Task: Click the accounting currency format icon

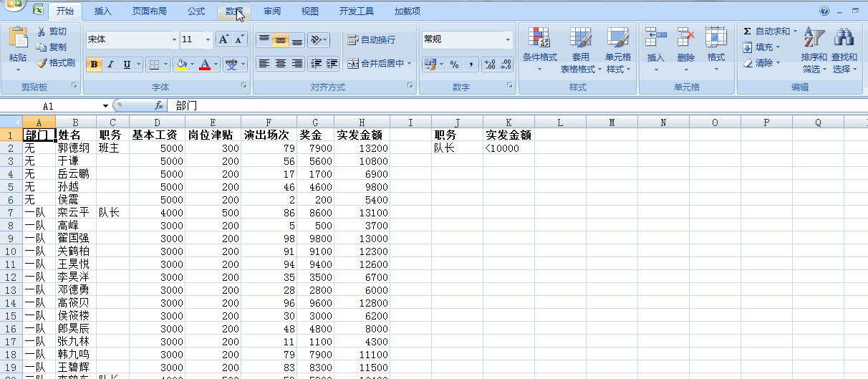Action: point(430,64)
